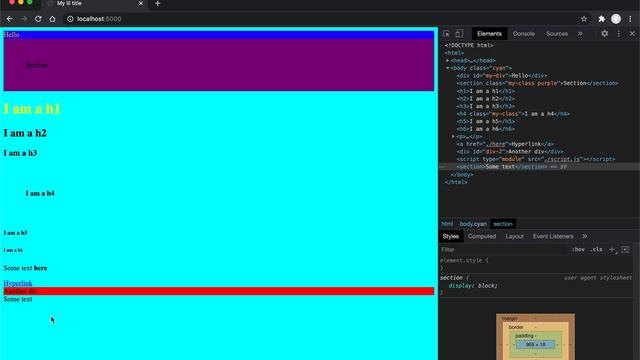Click the element.style rule

(464, 260)
